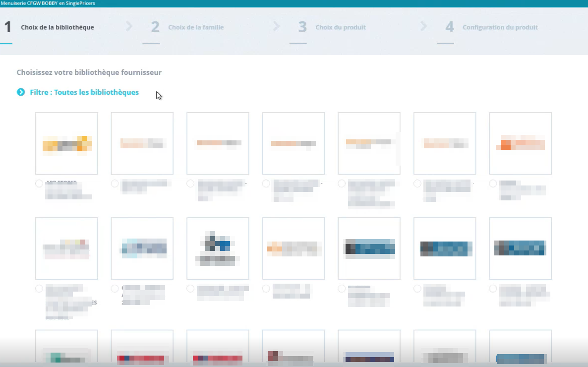
Task: Go to step 1 'Choix de la bibliothèque'
Action: click(57, 27)
